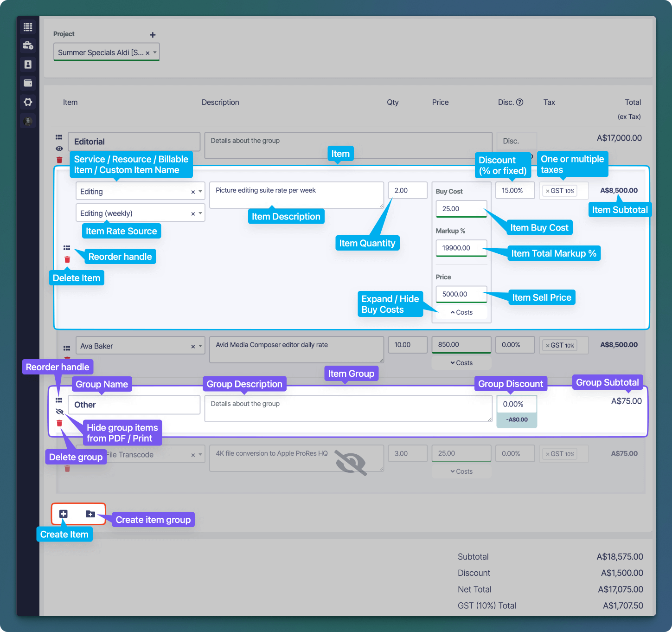672x632 pixels.
Task: Show help for the Disc. column
Action: (520, 102)
